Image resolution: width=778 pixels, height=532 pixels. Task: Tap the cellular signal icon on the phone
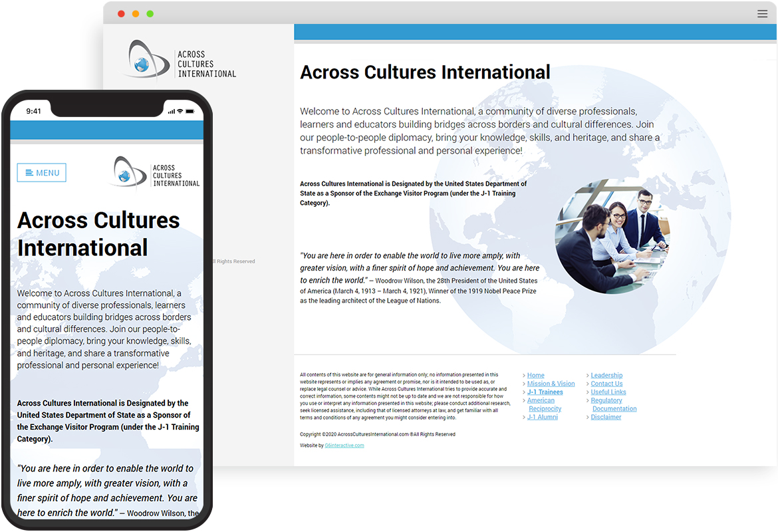[171, 111]
